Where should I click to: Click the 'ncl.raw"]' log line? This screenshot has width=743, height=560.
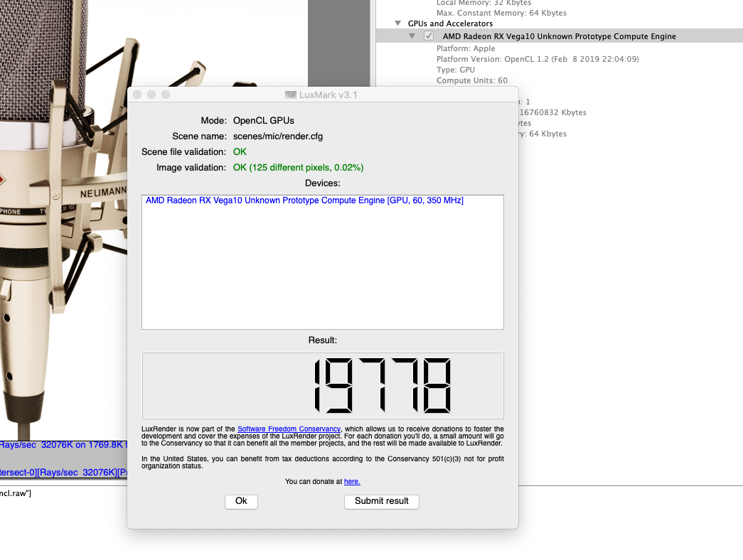(16, 493)
